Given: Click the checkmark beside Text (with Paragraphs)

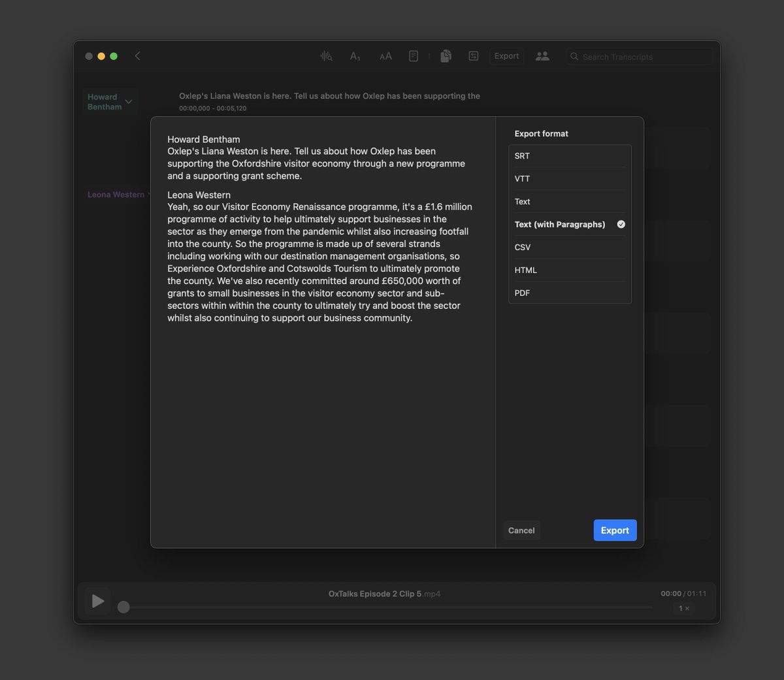Looking at the screenshot, I should [x=621, y=224].
